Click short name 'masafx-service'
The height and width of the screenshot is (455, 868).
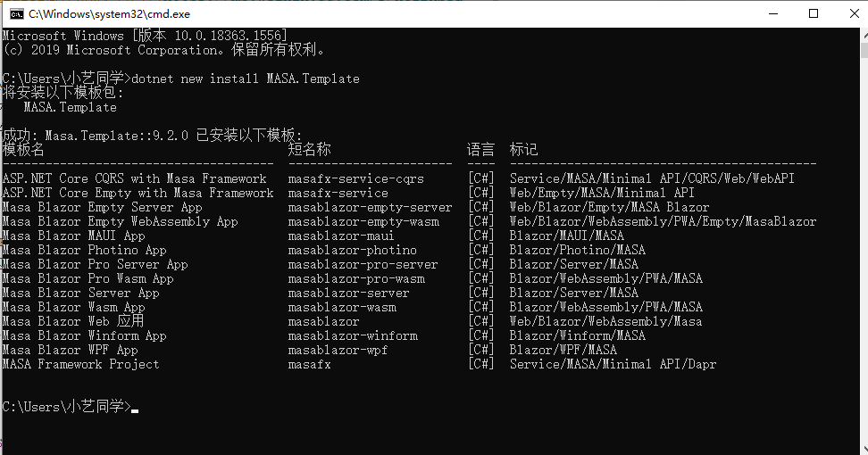pyautogui.click(x=338, y=193)
